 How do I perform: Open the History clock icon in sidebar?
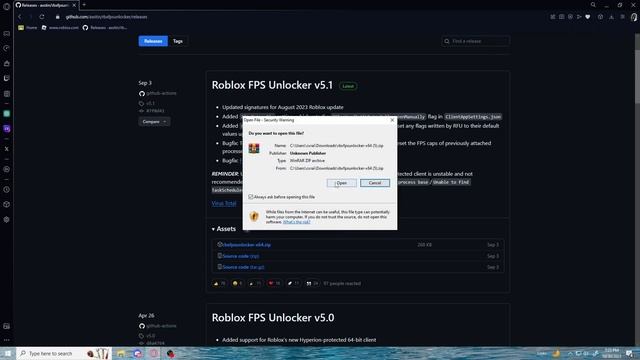(x=7, y=189)
